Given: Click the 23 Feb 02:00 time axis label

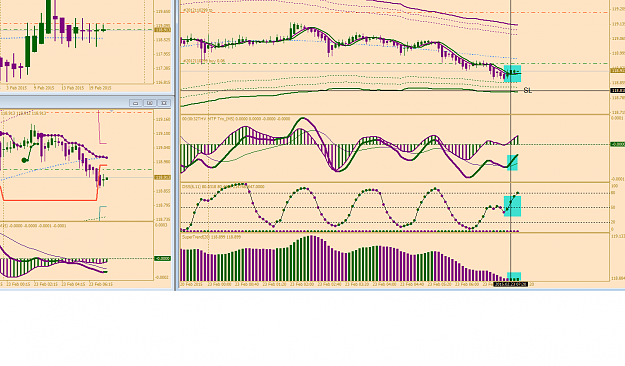Looking at the screenshot, I should pos(302,284).
